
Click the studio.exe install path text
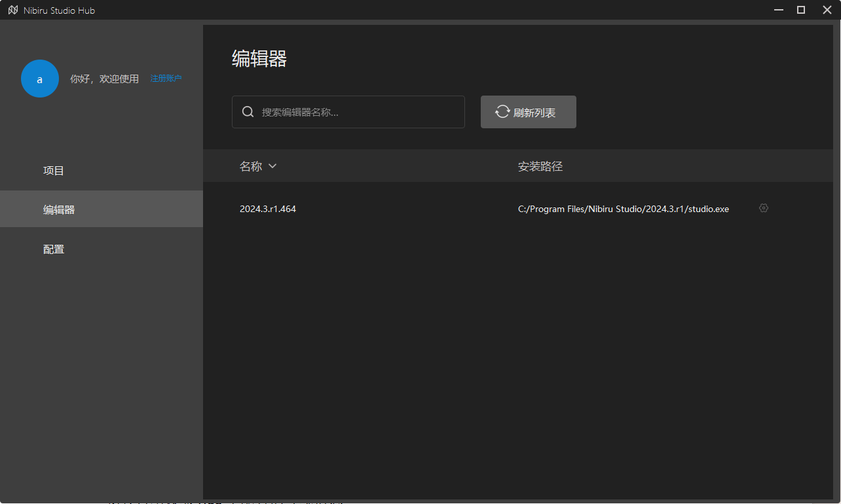pyautogui.click(x=623, y=209)
